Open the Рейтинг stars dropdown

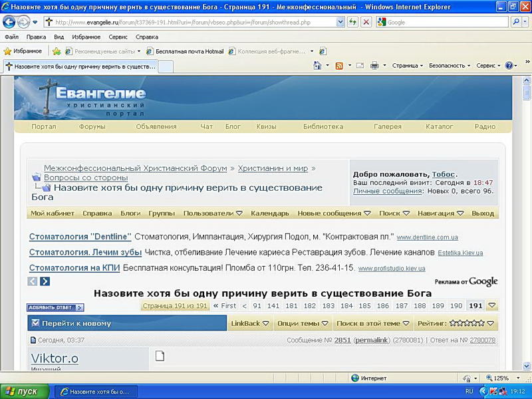tap(456, 324)
